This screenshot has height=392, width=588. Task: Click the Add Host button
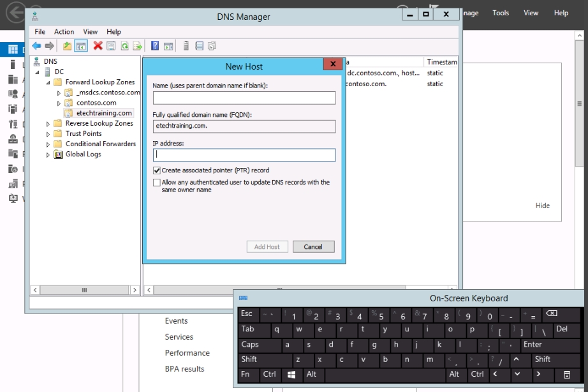point(267,246)
